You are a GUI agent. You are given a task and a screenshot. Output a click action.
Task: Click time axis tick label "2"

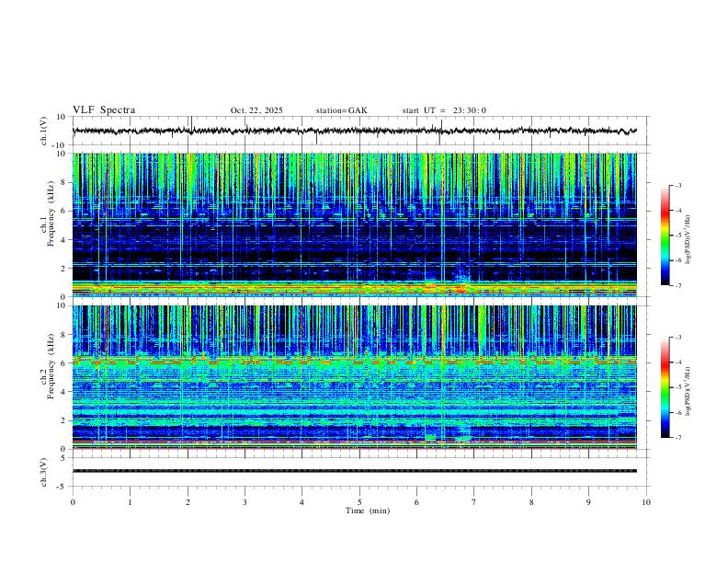(188, 502)
